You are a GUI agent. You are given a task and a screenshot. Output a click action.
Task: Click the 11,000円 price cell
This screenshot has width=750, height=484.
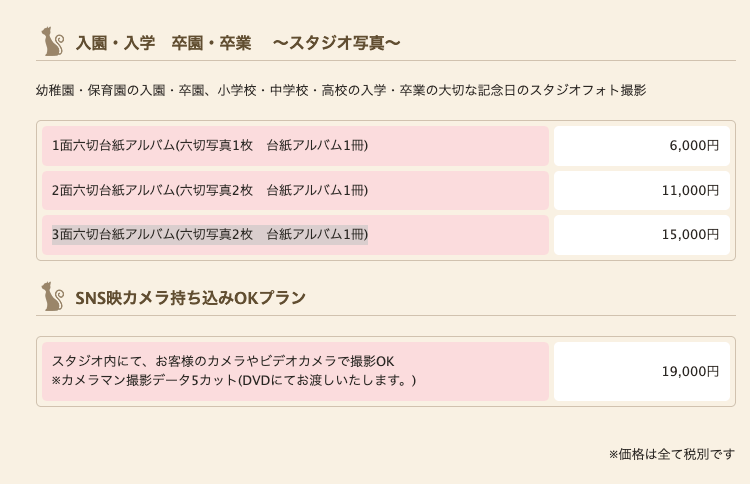click(642, 190)
